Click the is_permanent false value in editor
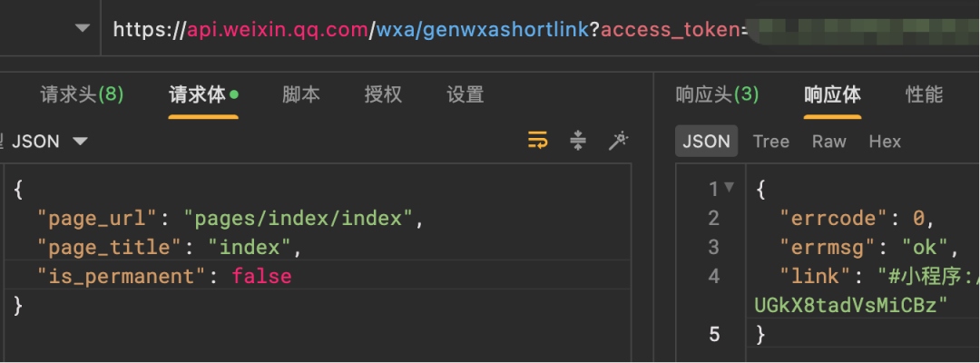Screen dimensions: 980x363 [261, 276]
